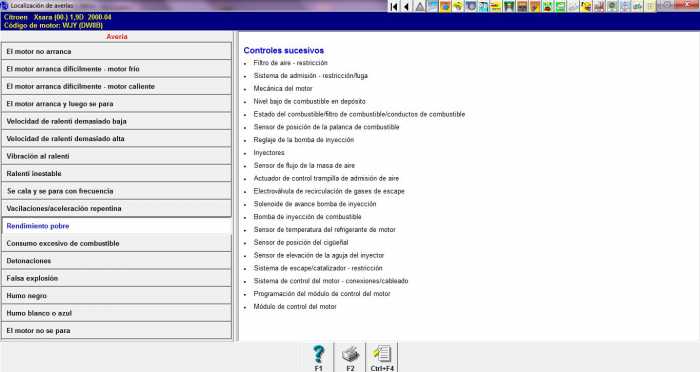Click 'Sensor de flujo de la masa de aire'
The image size is (700, 372).
pos(304,166)
